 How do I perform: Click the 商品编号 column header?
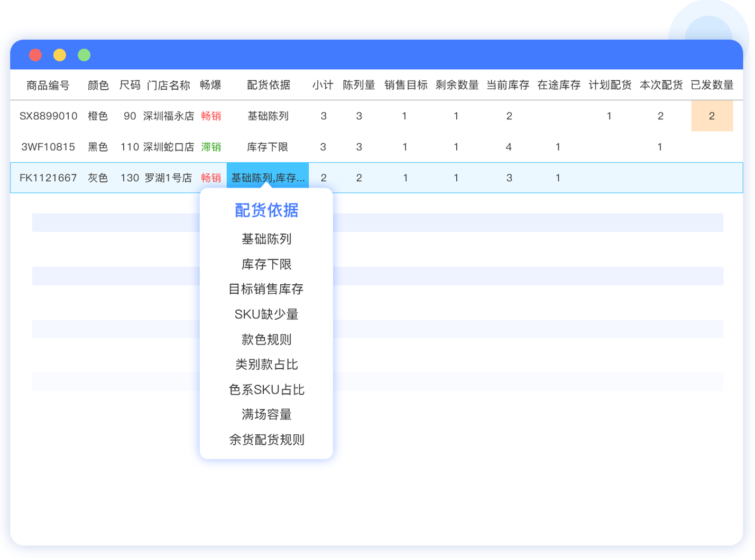48,85
